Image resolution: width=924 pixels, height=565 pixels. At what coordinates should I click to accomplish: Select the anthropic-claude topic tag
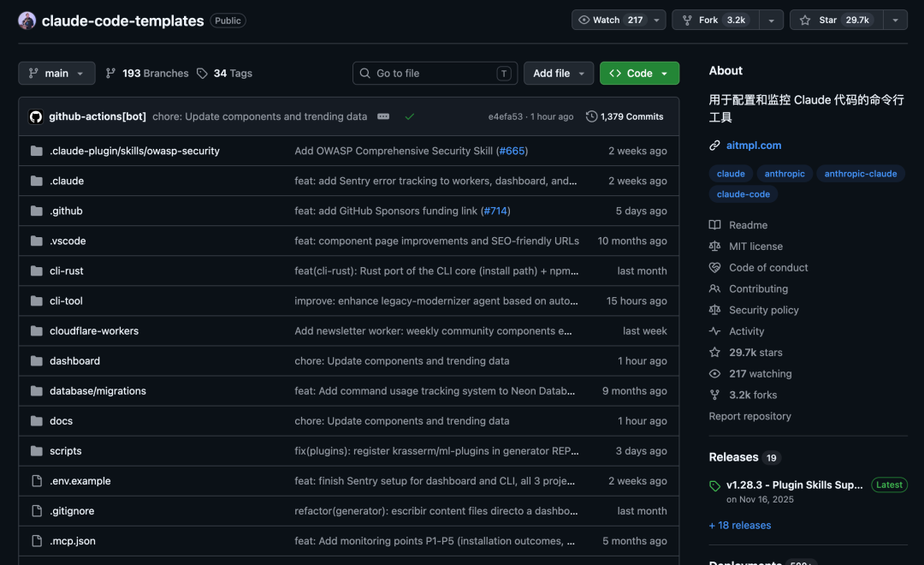[861, 174]
